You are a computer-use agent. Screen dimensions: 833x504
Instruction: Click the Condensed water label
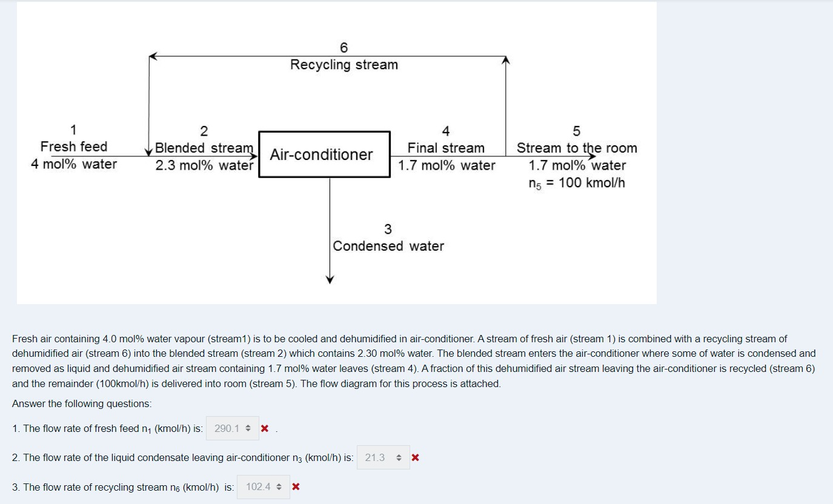tap(388, 246)
